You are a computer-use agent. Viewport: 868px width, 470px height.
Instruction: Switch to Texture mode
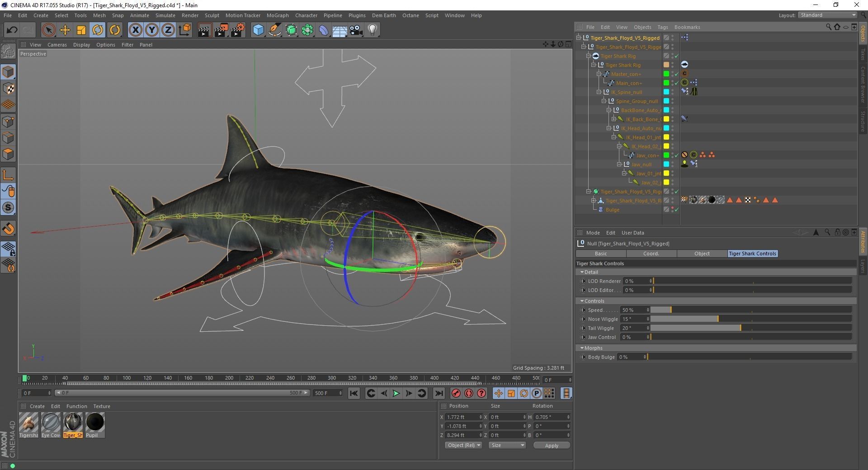tap(9, 89)
